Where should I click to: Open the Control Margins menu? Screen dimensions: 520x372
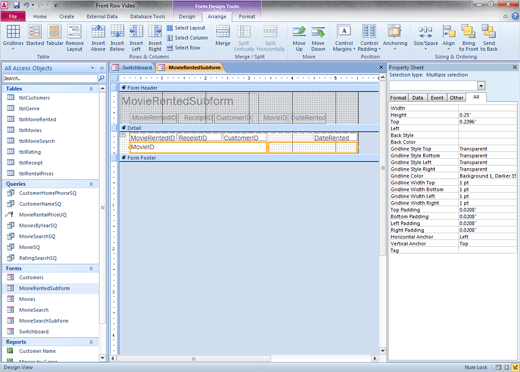click(344, 38)
